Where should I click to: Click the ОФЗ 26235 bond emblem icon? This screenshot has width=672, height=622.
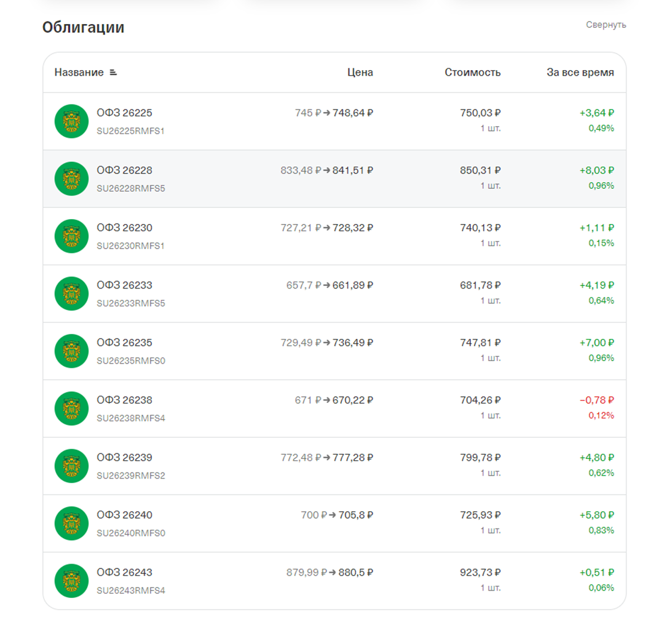pos(71,351)
